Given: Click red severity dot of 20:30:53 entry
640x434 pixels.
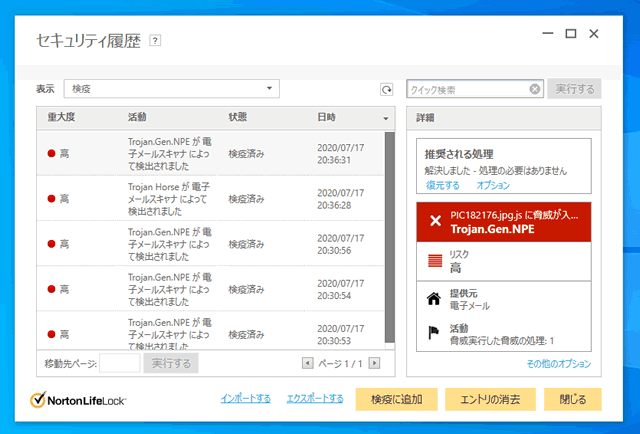Looking at the screenshot, I should click(51, 334).
